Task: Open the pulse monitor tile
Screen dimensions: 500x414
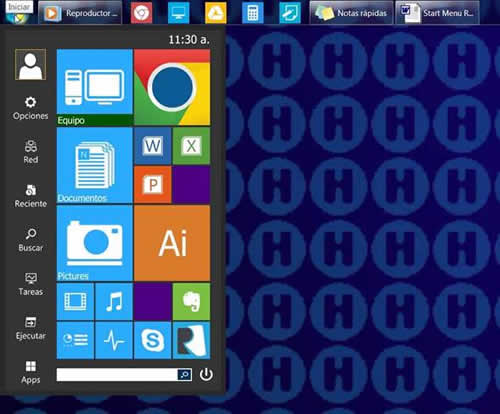Action: coord(114,340)
